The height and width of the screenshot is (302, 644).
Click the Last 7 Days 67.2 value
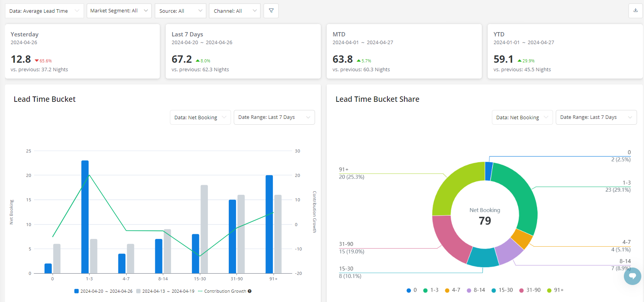pos(182,59)
